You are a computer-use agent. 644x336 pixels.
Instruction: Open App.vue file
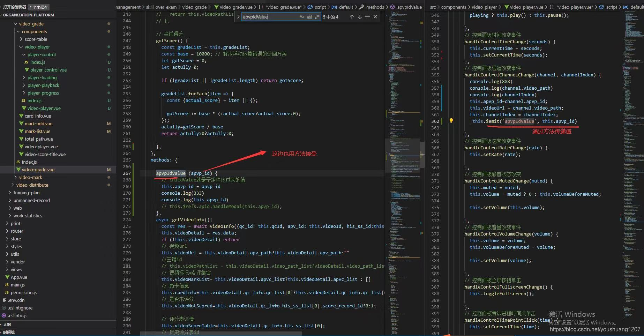(19, 277)
